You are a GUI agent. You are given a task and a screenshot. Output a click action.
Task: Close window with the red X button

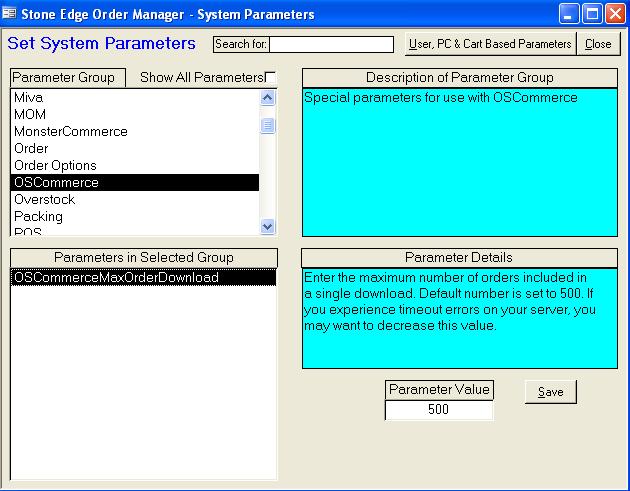coord(616,14)
